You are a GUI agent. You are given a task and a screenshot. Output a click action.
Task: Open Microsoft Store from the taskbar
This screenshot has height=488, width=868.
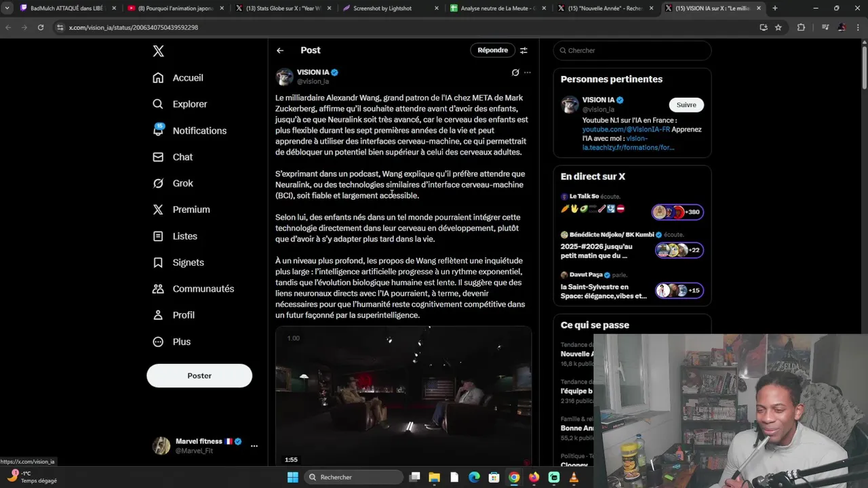point(494,477)
